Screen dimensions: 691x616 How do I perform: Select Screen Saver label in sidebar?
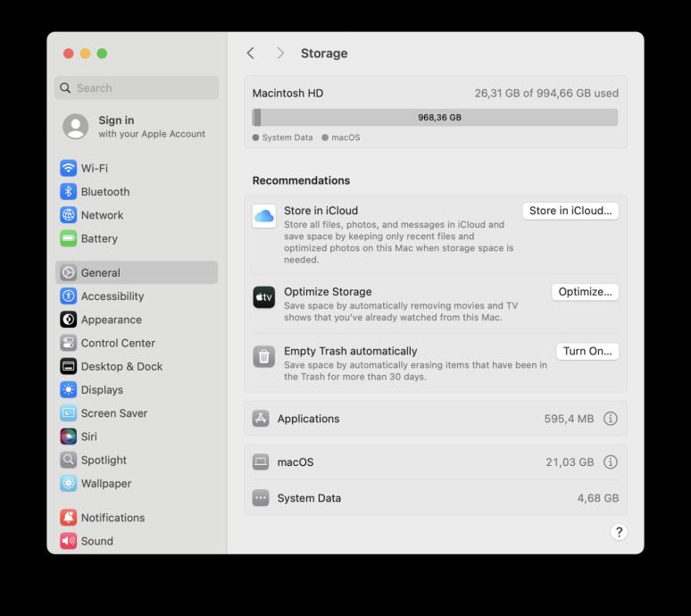(x=114, y=413)
